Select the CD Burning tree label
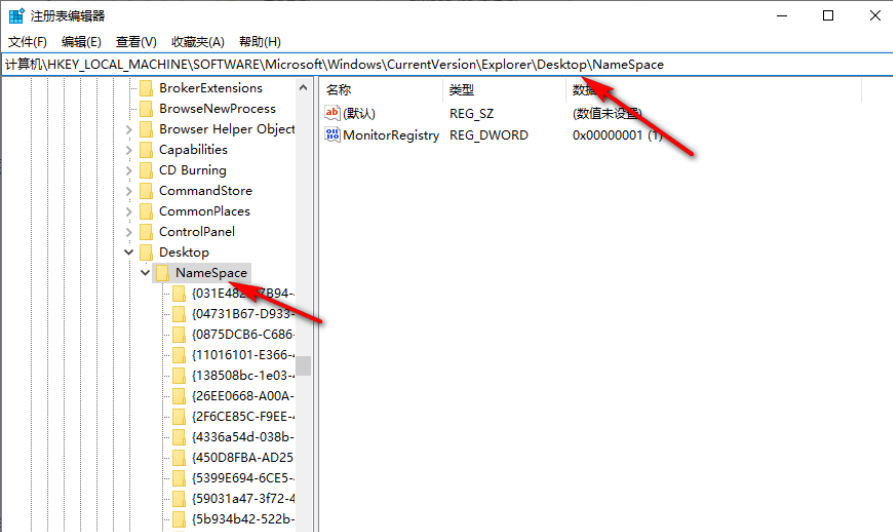This screenshot has height=532, width=893. 192,170
